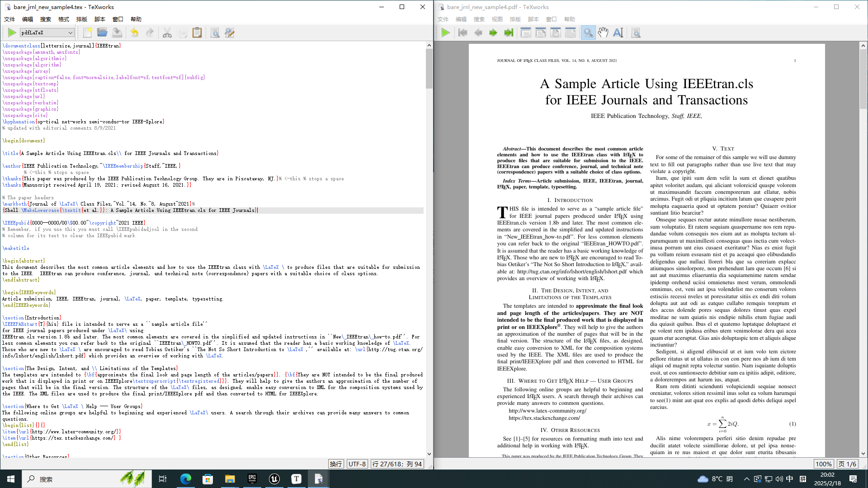
Task: Open the volume control in the tray
Action: (x=779, y=479)
